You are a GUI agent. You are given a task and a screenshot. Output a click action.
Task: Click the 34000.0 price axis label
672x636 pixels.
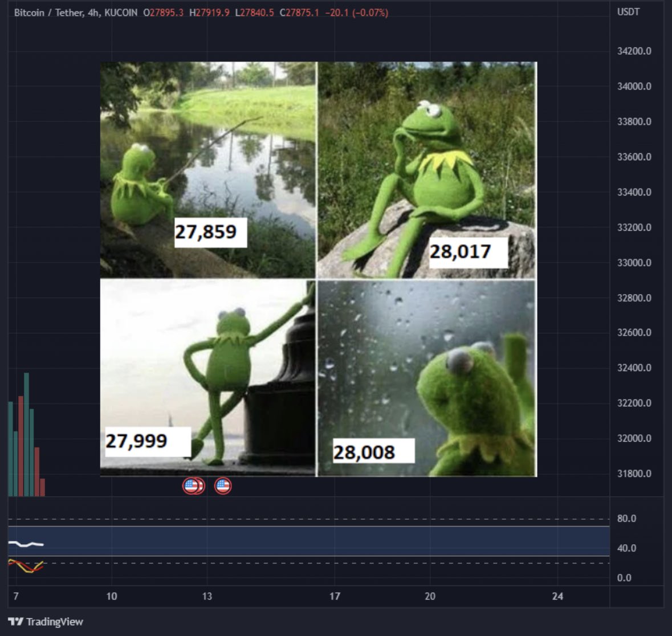(x=634, y=86)
